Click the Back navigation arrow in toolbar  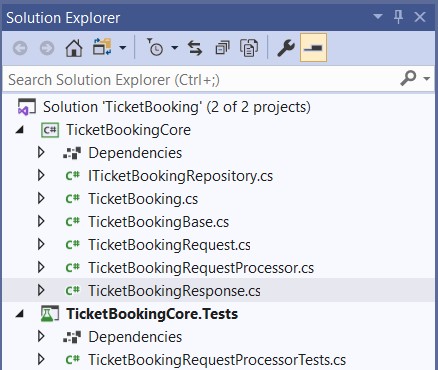point(20,48)
